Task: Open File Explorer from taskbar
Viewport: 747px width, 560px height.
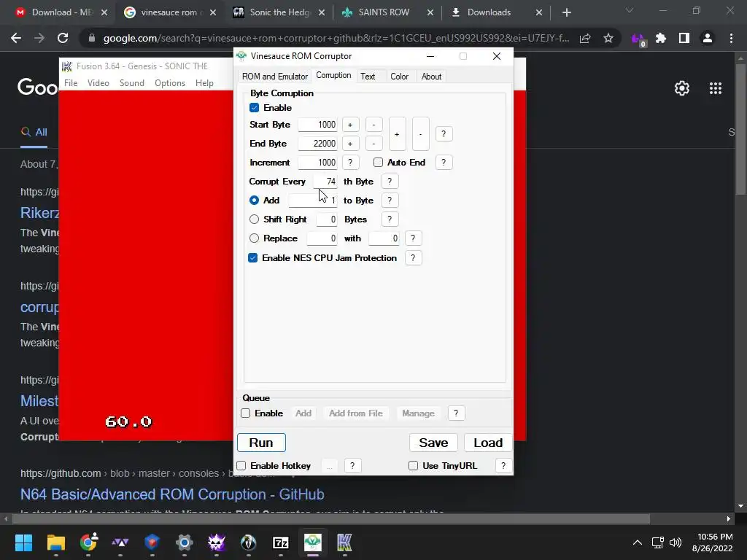Action: point(55,542)
